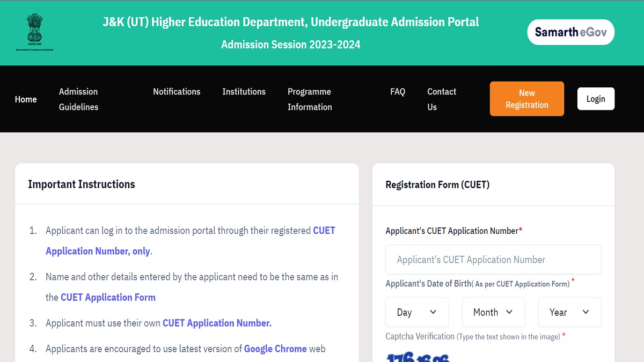The image size is (644, 362).
Task: Go to the Home menu item
Action: (x=26, y=99)
